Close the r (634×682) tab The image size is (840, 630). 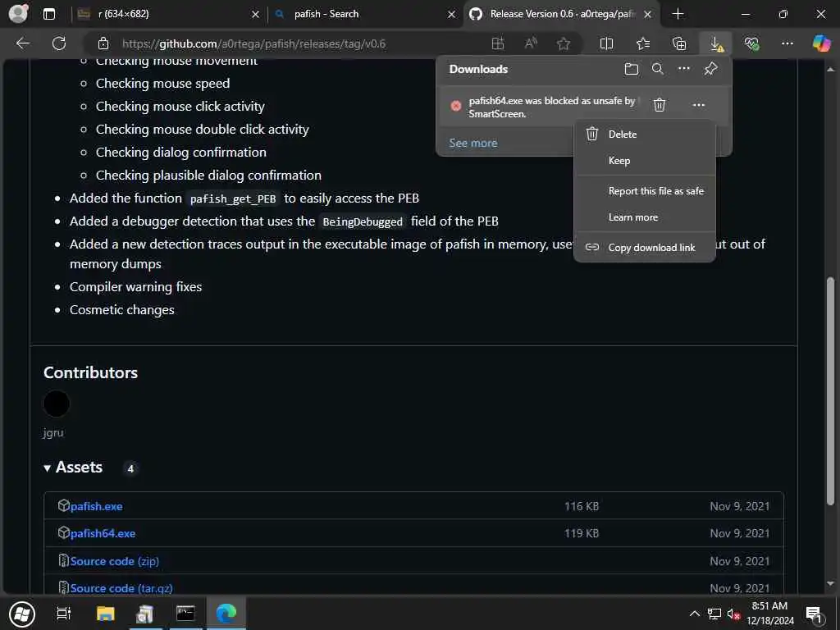pyautogui.click(x=256, y=15)
